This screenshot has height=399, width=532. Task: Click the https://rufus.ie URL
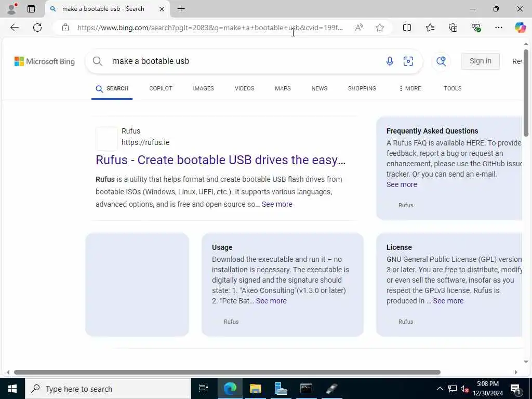(145, 142)
